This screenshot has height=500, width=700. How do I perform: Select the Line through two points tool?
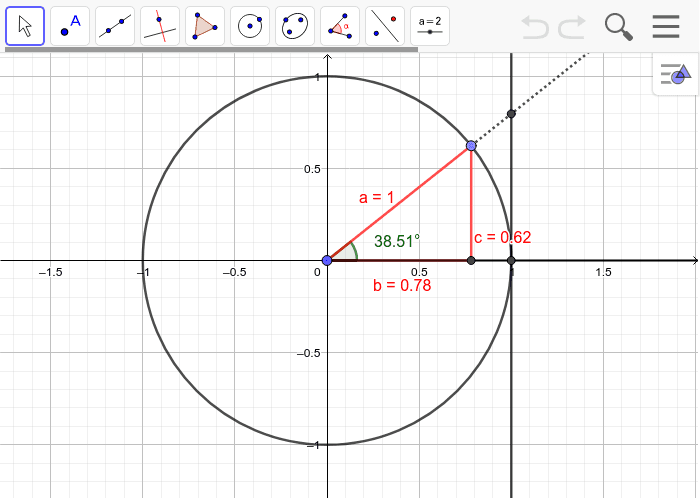coord(115,26)
